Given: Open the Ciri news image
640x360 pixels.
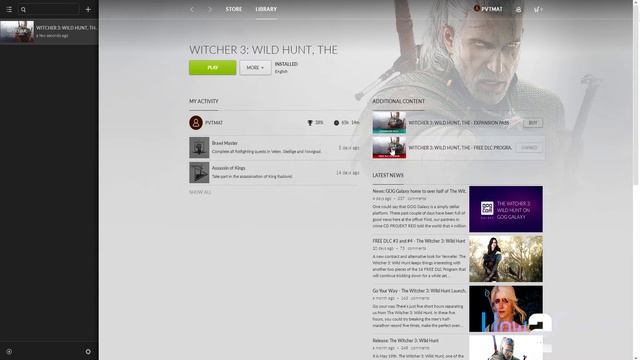Looking at the screenshot, I should click(x=506, y=309).
